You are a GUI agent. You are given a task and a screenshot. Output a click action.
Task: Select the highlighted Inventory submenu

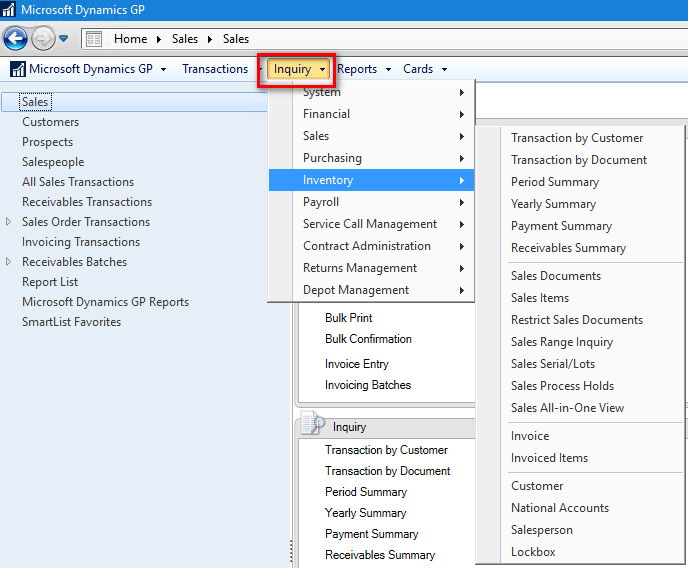pyautogui.click(x=372, y=180)
